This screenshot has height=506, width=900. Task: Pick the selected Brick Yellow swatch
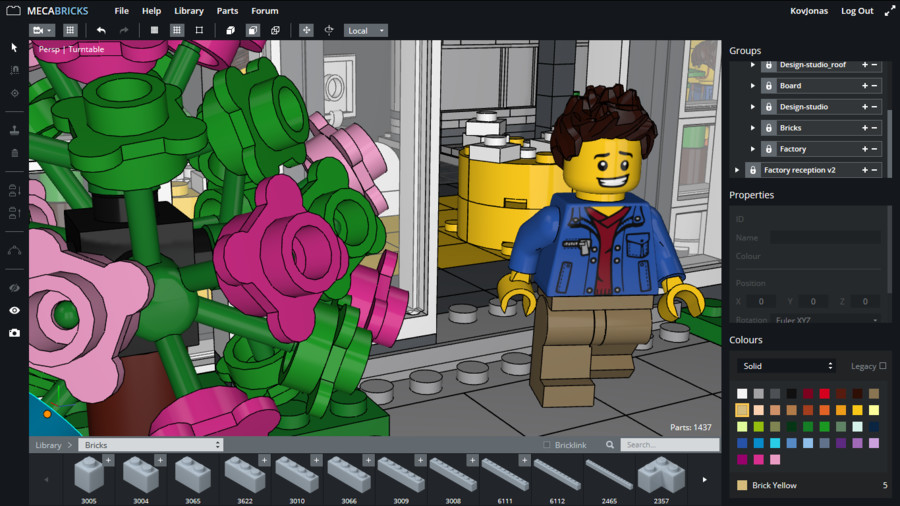(742, 410)
